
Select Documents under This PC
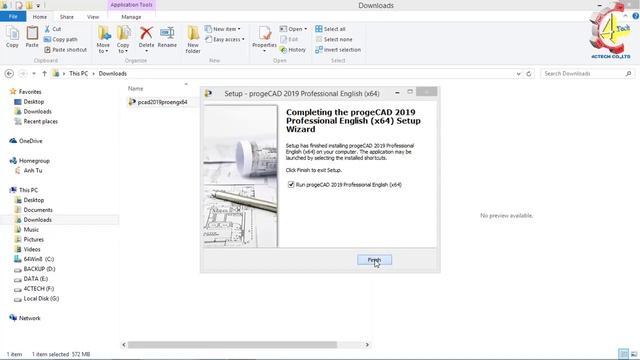tap(38, 210)
